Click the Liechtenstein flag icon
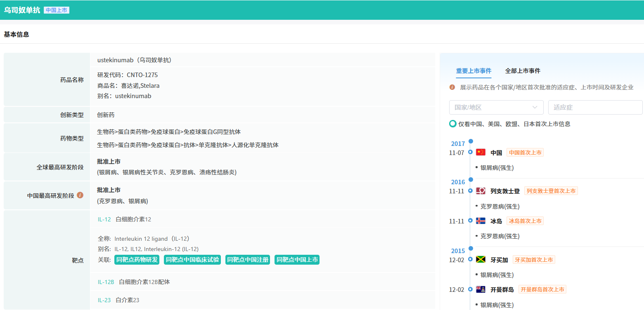 481,191
